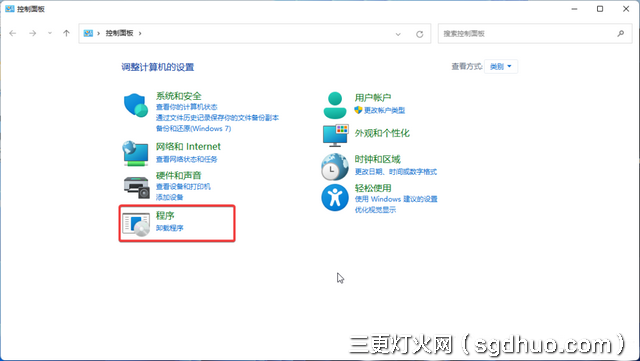
Task: Open recent locations dropdown arrow
Action: (x=50, y=33)
